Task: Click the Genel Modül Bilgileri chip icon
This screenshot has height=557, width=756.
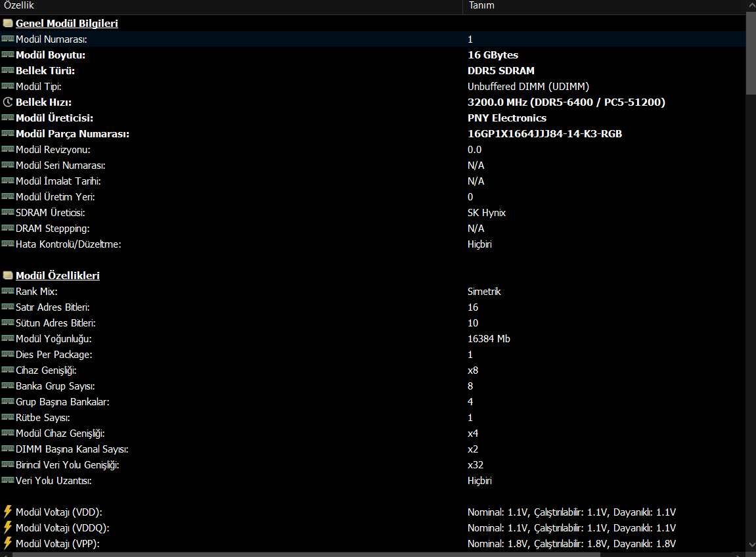Action: (x=8, y=23)
